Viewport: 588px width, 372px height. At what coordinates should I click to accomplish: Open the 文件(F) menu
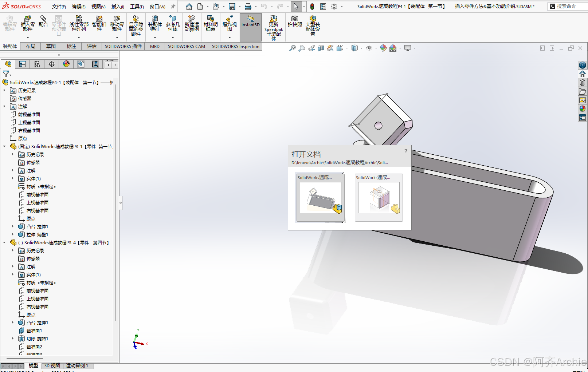(x=59, y=7)
